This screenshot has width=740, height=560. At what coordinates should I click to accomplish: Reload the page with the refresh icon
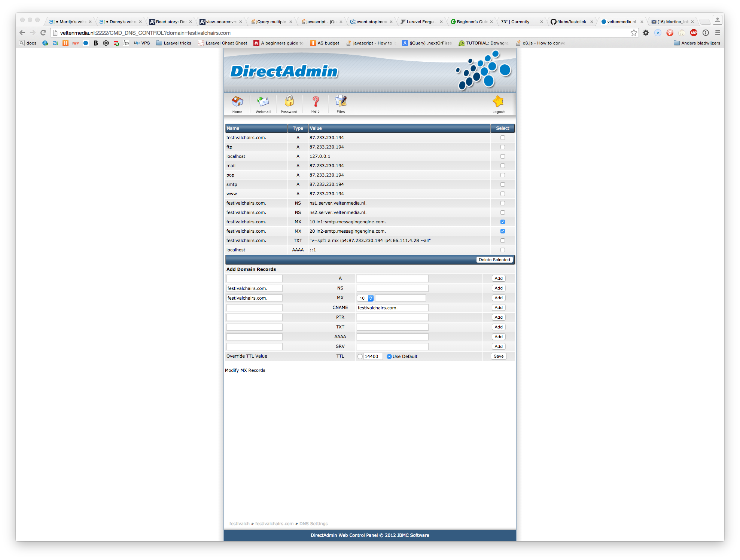[x=43, y=33]
